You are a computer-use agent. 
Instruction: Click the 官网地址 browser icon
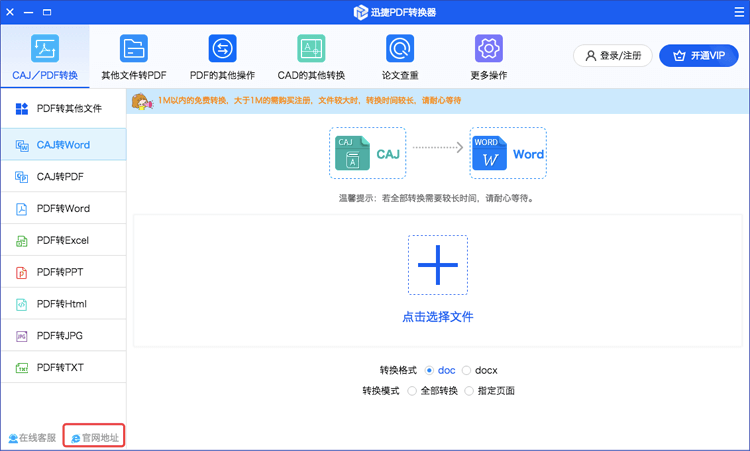tap(76, 438)
